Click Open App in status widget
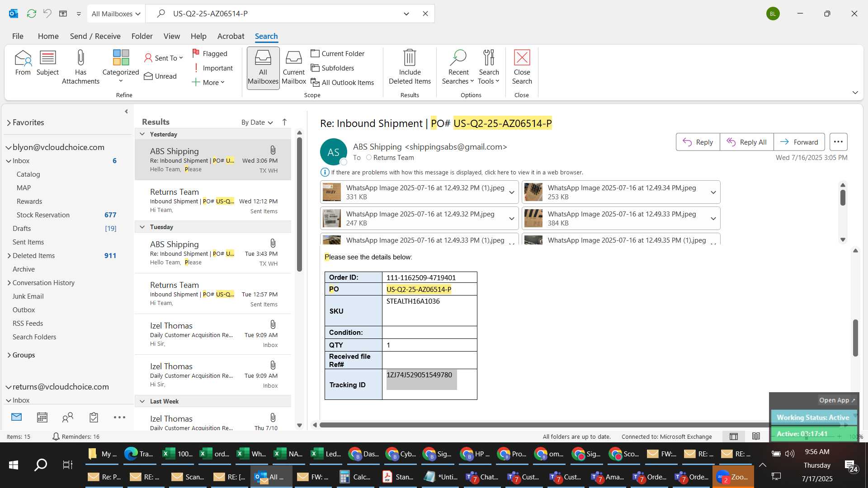 point(837,400)
